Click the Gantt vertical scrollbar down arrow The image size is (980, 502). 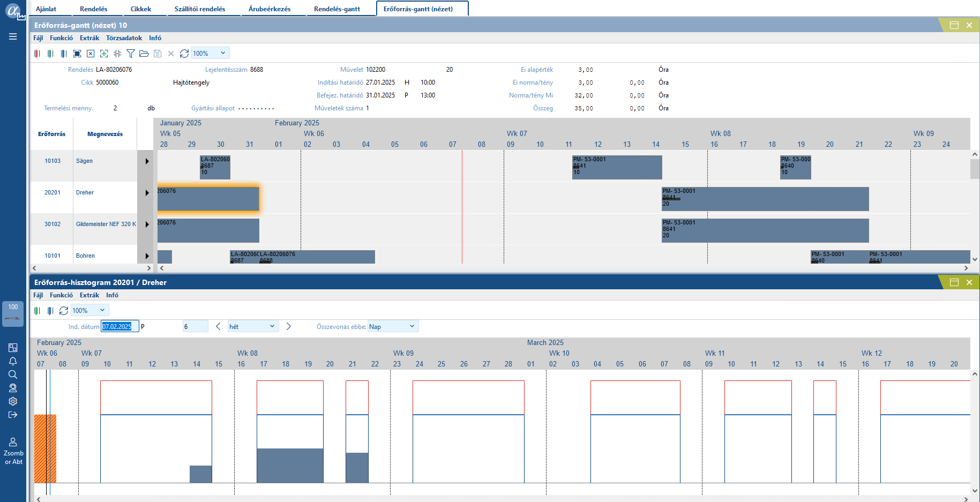975,259
